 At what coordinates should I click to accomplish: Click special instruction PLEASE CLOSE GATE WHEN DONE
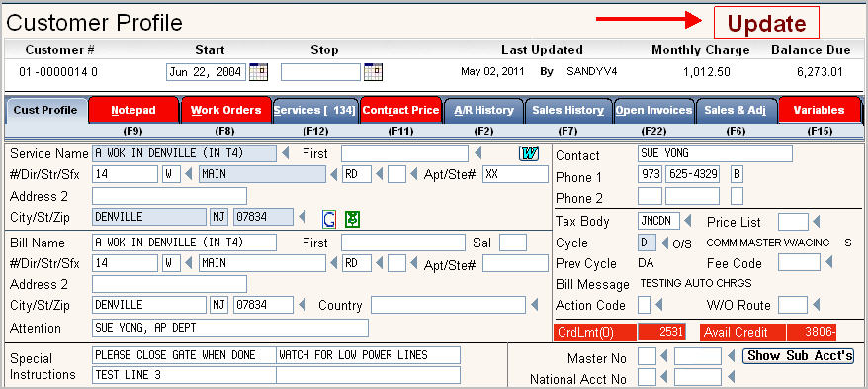click(184, 355)
